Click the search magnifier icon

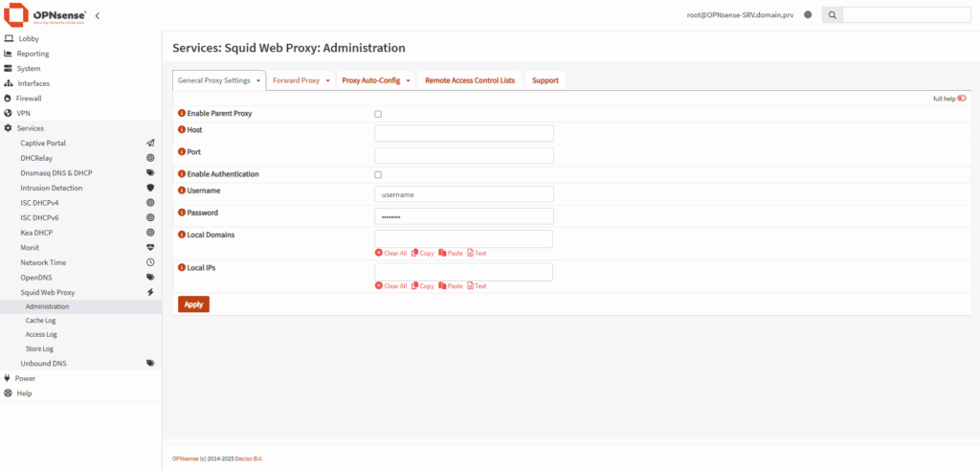(x=832, y=14)
